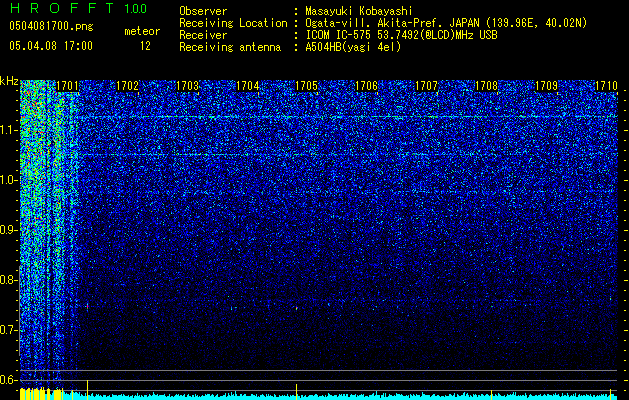Click the 1701 time label

coord(67,86)
